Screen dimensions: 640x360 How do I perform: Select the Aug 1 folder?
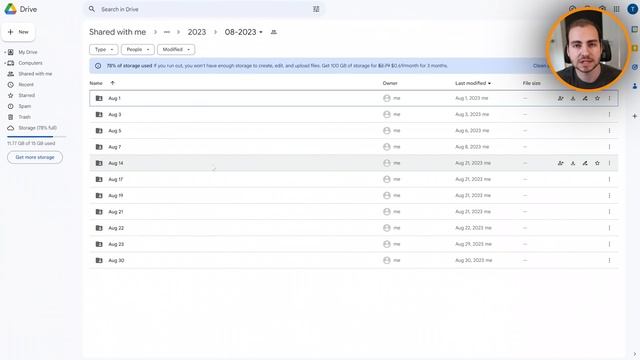pos(353,98)
